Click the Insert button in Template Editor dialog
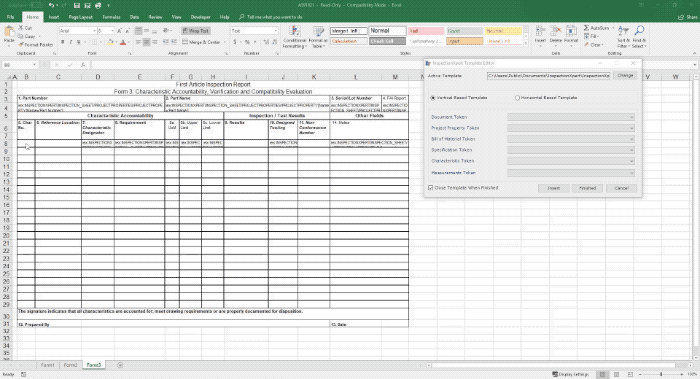The image size is (700, 379). tap(554, 188)
